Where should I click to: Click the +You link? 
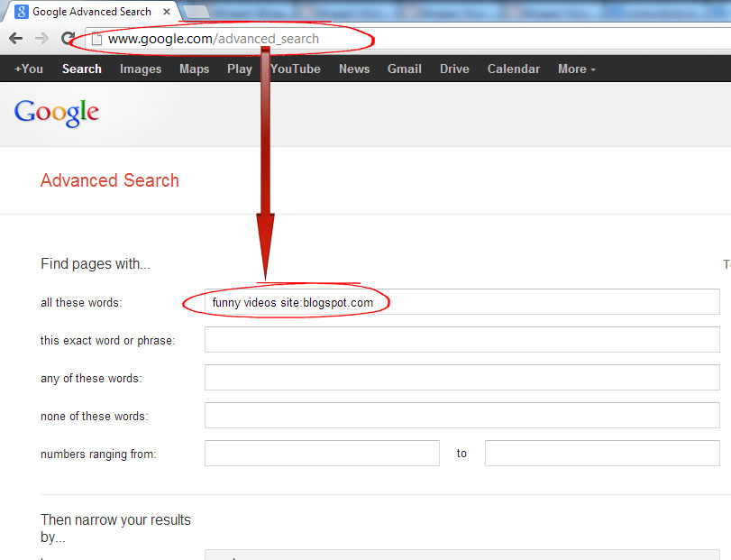click(28, 69)
